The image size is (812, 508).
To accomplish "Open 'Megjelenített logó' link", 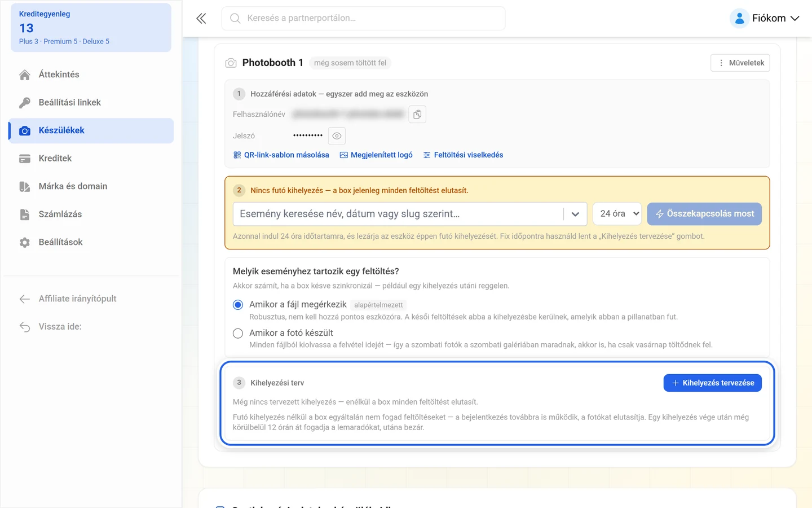I will click(376, 155).
